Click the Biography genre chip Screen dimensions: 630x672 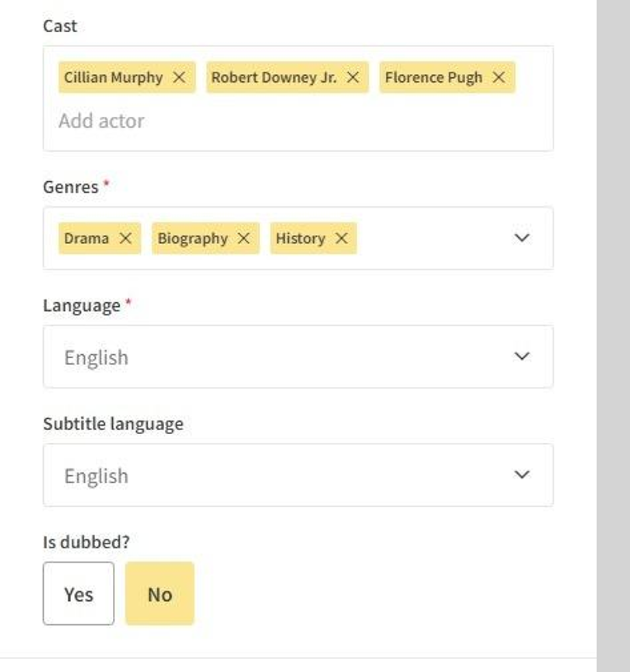pos(193,238)
